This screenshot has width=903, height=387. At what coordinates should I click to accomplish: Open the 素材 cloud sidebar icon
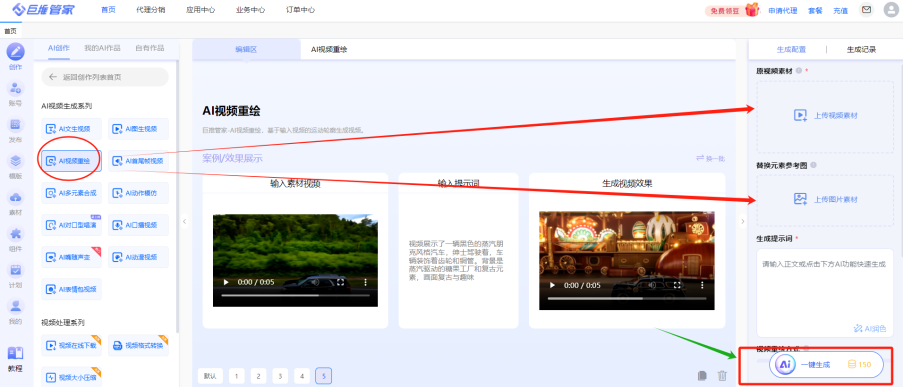click(16, 198)
